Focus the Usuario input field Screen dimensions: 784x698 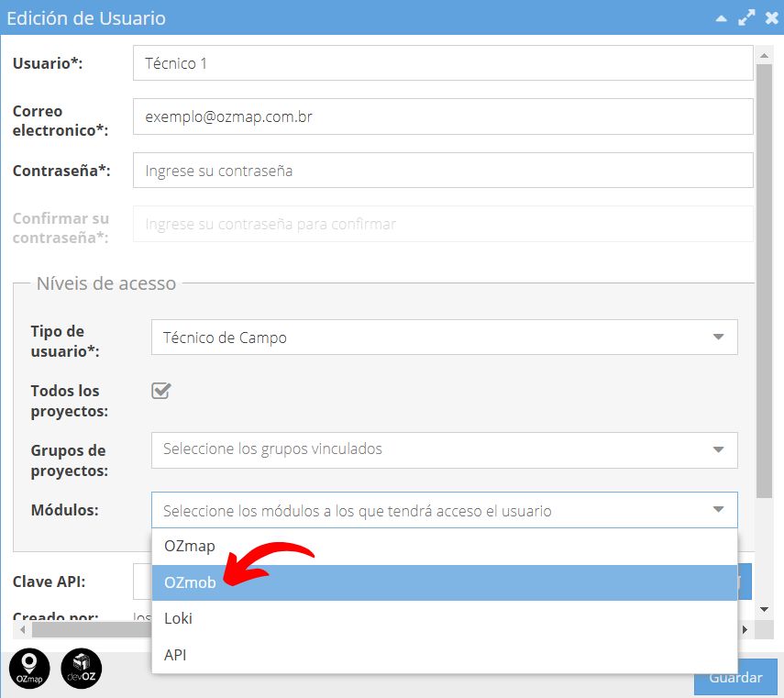click(443, 63)
